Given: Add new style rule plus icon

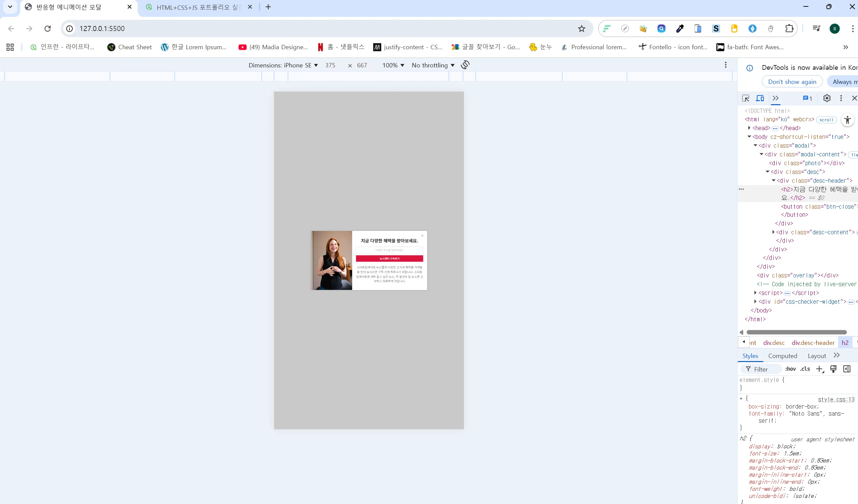Looking at the screenshot, I should coord(820,369).
